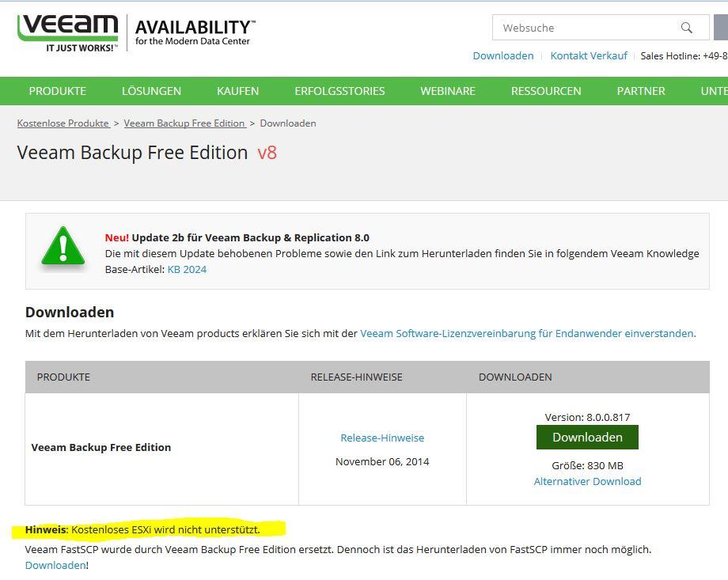Click the Alternativer Download link
This screenshot has height=580, width=728.
[x=587, y=482]
